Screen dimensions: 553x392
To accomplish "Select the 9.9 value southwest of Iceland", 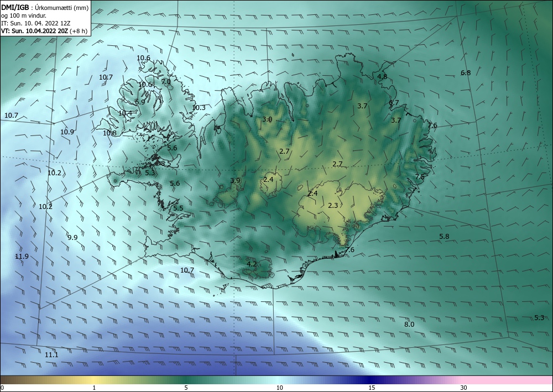I will 72,238.
